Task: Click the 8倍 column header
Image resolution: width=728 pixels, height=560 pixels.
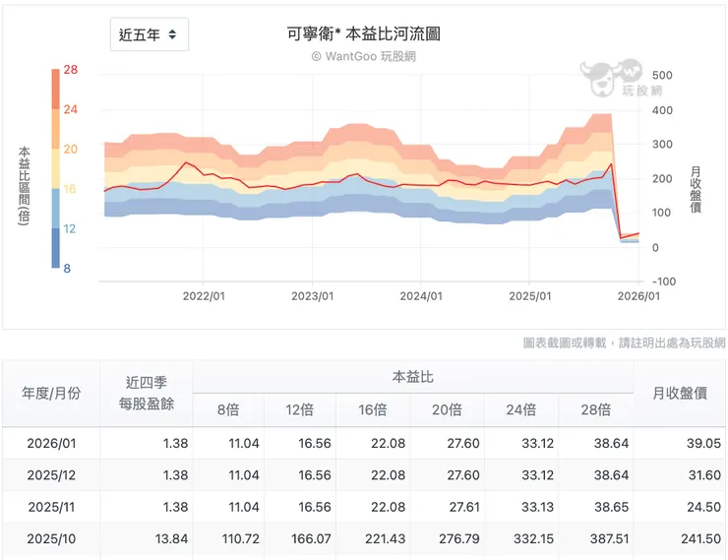Action: point(228,409)
